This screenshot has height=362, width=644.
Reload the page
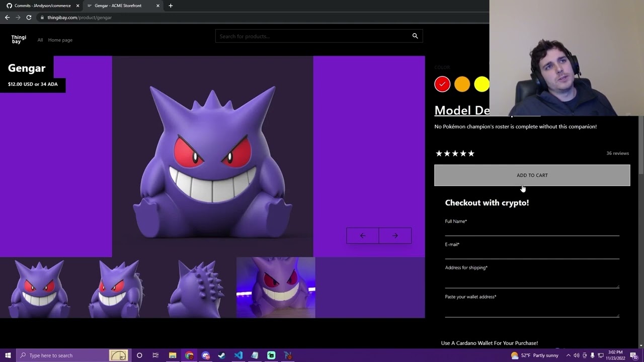coord(29,17)
